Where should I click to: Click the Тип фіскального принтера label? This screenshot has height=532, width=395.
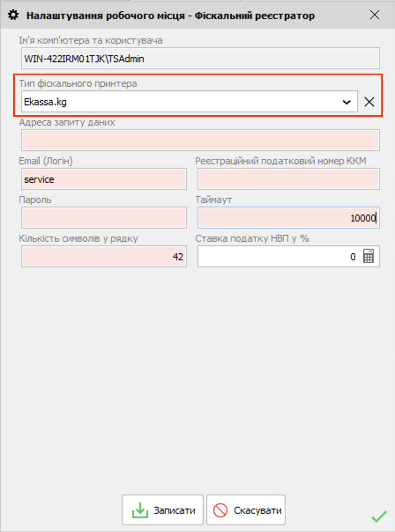[78, 84]
